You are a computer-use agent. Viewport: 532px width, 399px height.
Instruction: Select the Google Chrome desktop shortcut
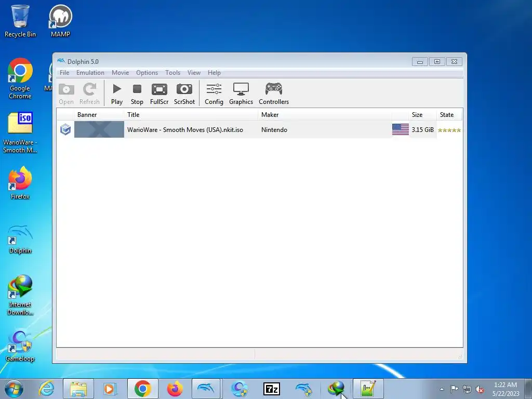(20, 79)
